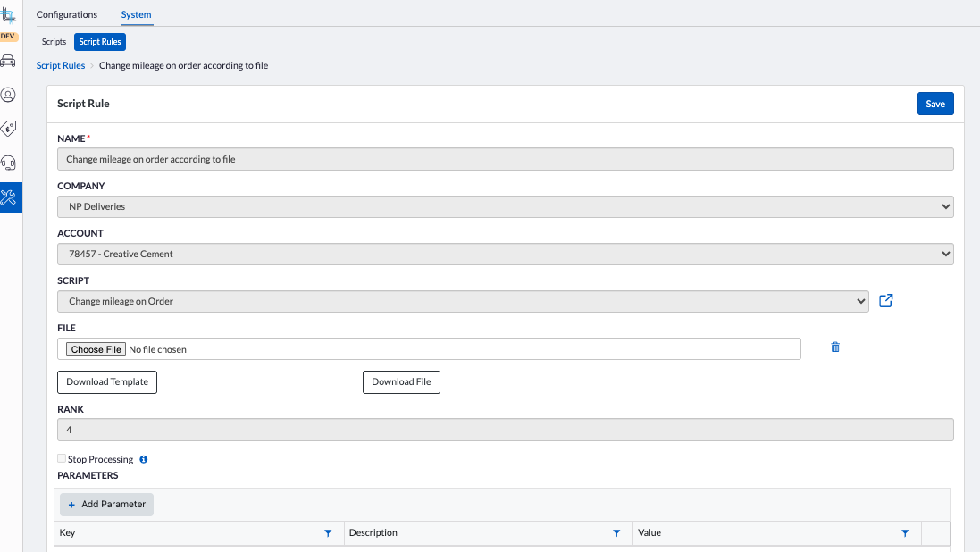Screen dimensions: 980x552
Task: Open the tools wrench icon in sidebar
Action: [8, 197]
